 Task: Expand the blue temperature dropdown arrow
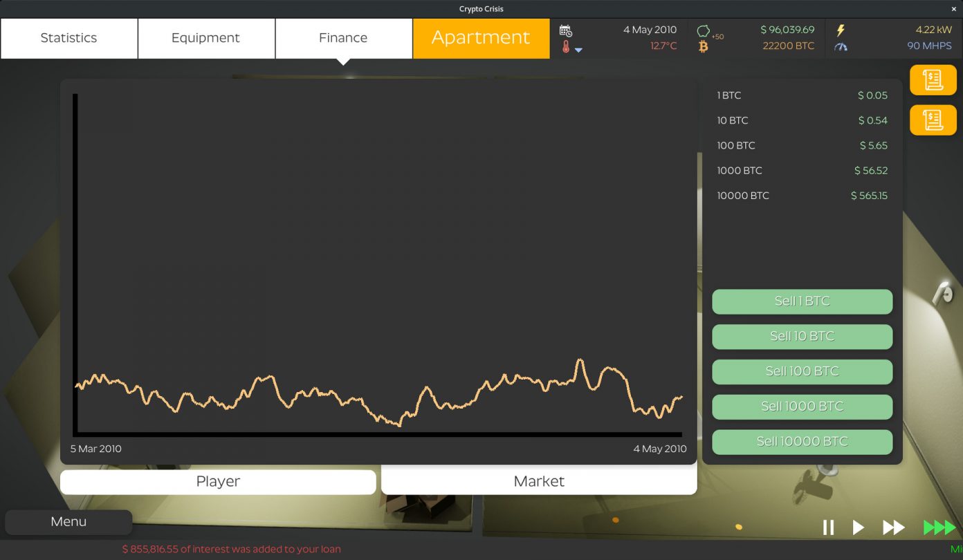579,50
